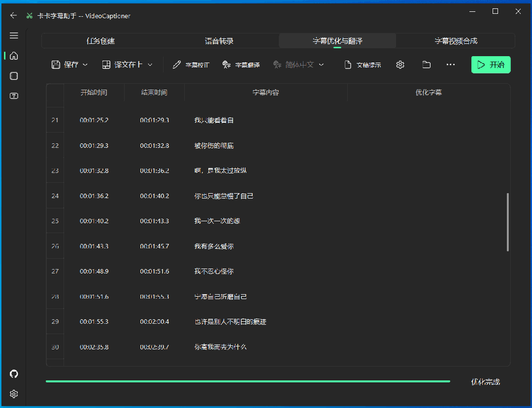Click subtitle text 你离我而去为什么
The height and width of the screenshot is (408, 532).
coord(220,347)
